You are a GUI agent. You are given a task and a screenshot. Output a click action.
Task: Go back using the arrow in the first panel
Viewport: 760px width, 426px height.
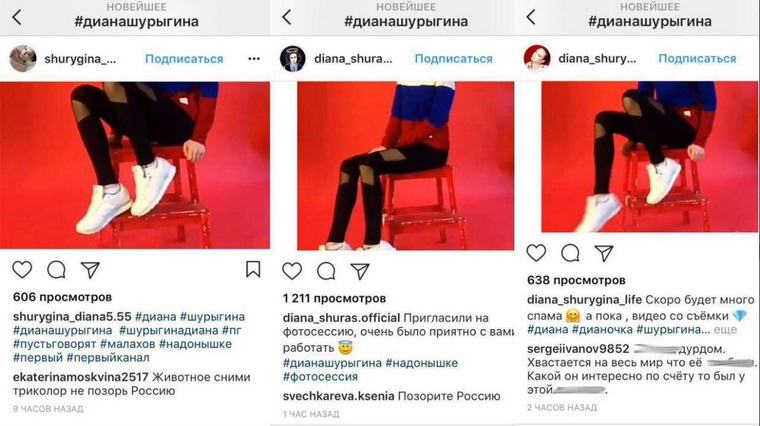[17, 17]
